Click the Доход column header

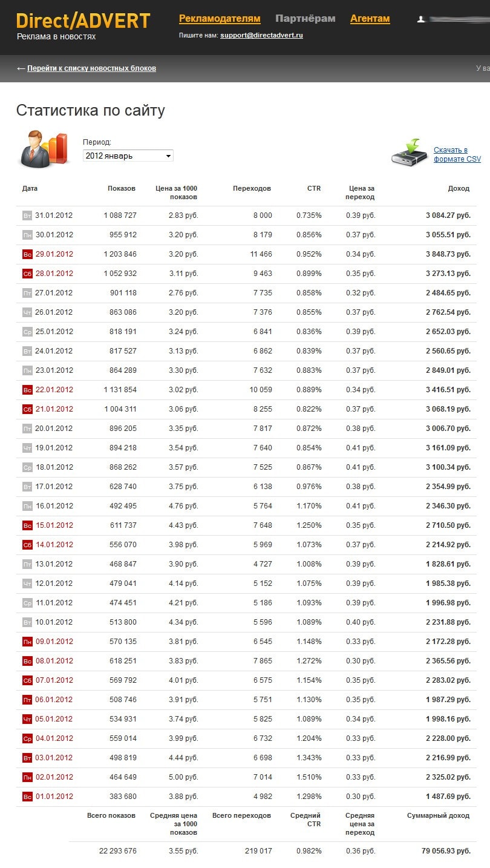click(459, 188)
